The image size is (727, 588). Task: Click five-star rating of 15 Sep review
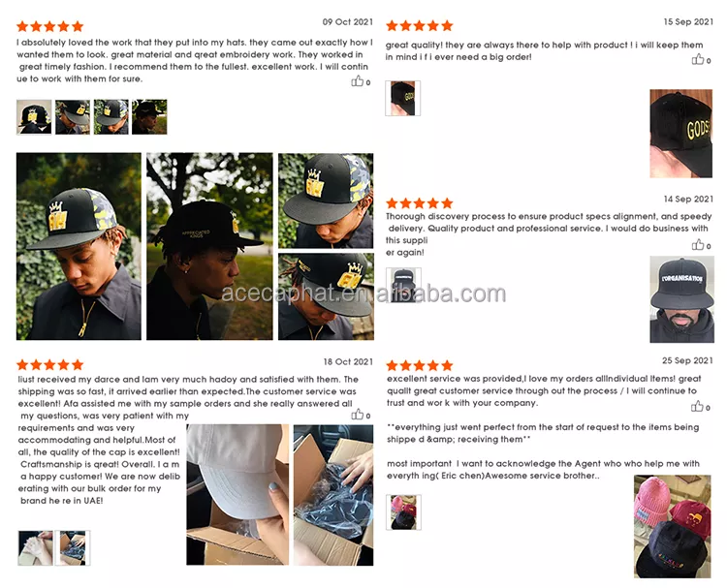[419, 25]
